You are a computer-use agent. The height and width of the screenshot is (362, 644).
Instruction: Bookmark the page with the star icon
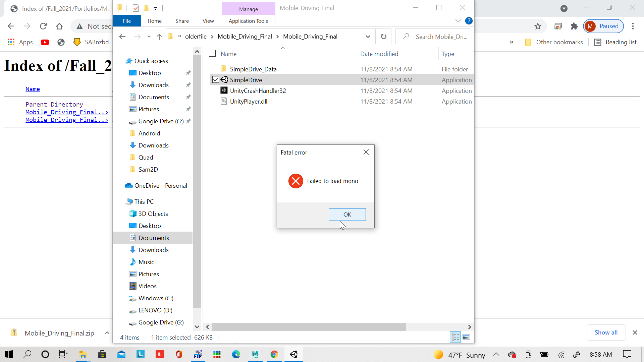[x=538, y=26]
